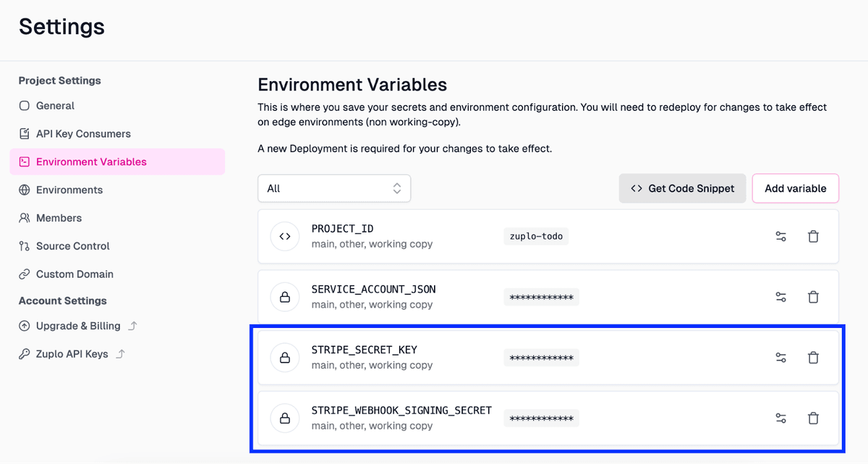Click the Get Code Snippet button
The width and height of the screenshot is (868, 464).
(x=682, y=188)
